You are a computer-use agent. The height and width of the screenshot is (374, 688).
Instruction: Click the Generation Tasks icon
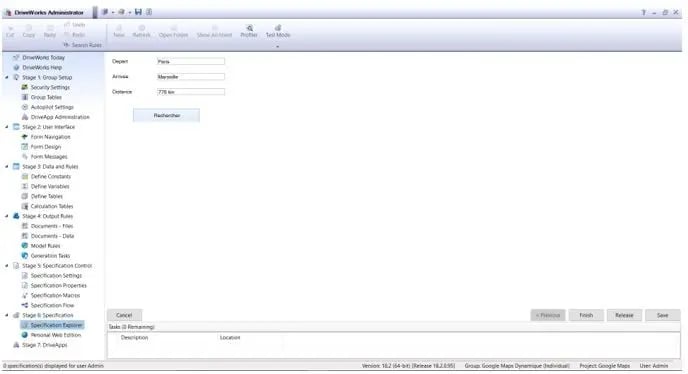25,256
